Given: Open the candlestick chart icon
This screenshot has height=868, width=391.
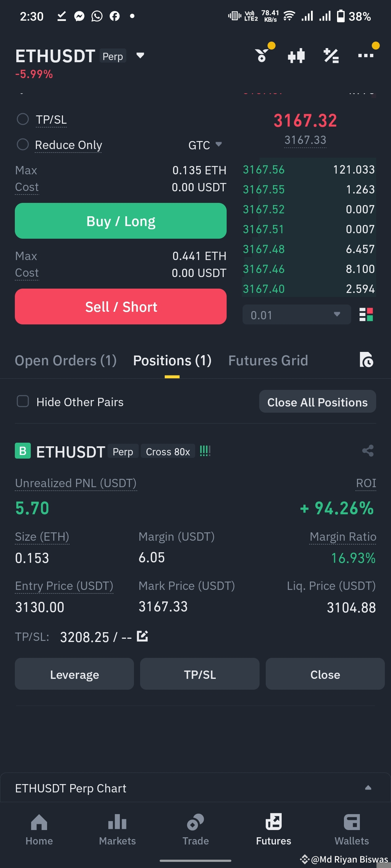Looking at the screenshot, I should (296, 56).
